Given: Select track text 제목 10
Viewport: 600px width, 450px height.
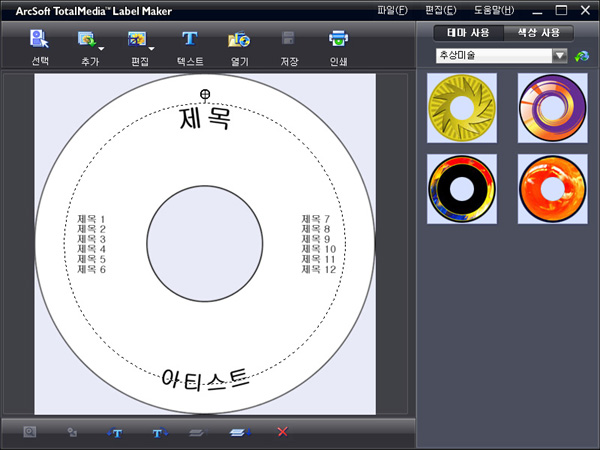Looking at the screenshot, I should 319,249.
